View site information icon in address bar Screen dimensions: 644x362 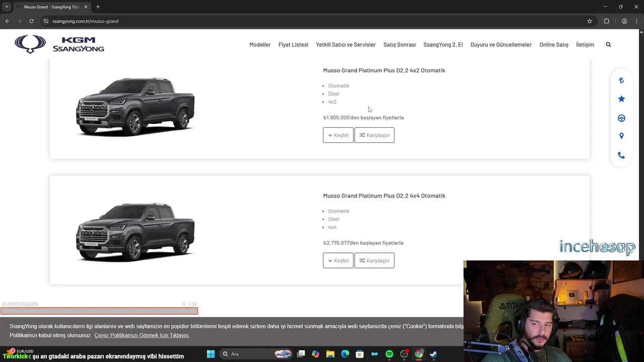tap(46, 21)
